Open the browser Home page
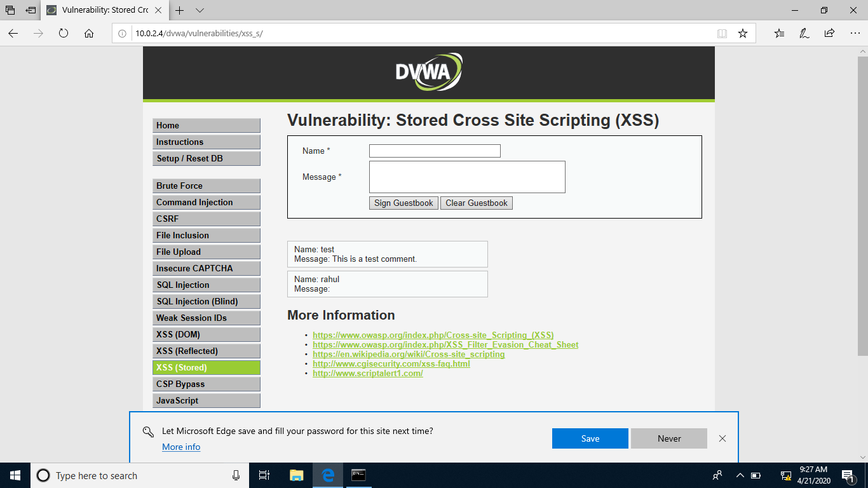868x488 pixels. (x=88, y=33)
